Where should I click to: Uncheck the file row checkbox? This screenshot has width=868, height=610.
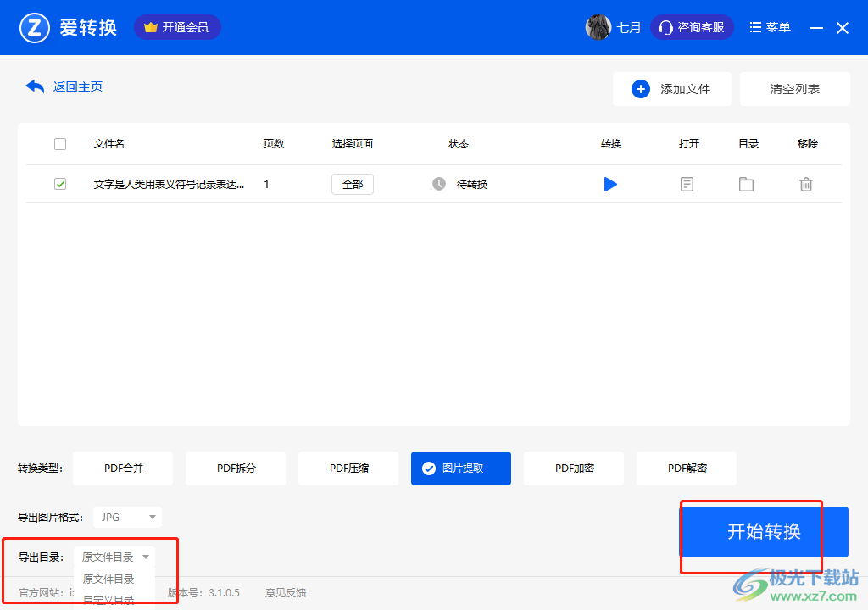tap(60, 184)
